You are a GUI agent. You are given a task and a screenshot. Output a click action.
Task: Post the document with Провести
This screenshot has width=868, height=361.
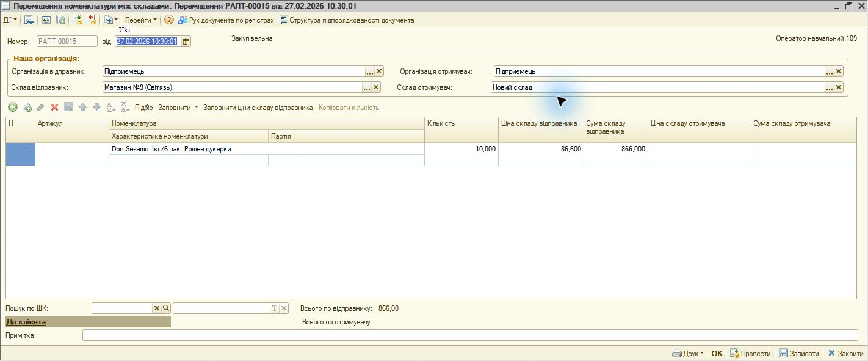click(x=750, y=354)
